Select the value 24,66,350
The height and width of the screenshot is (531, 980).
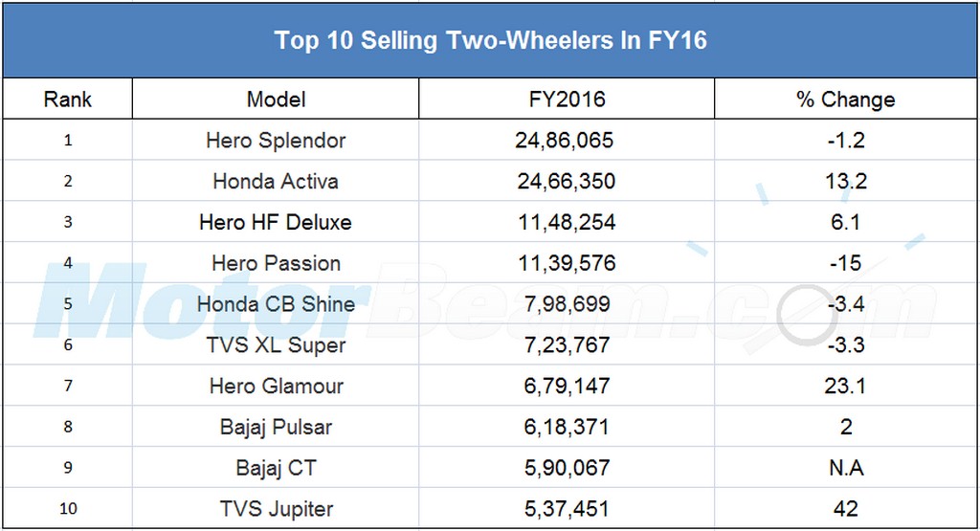click(565, 182)
